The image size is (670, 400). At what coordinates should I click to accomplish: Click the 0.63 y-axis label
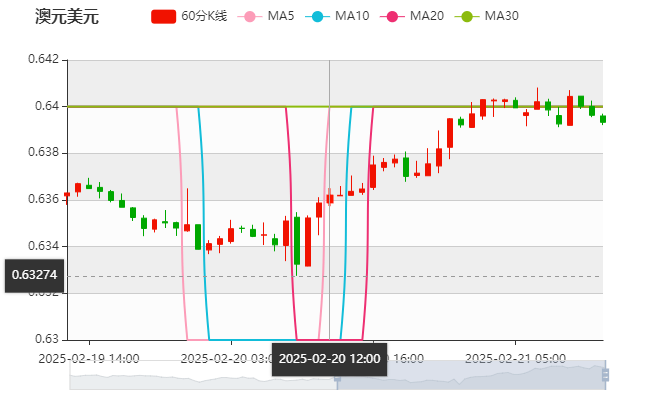(47, 339)
